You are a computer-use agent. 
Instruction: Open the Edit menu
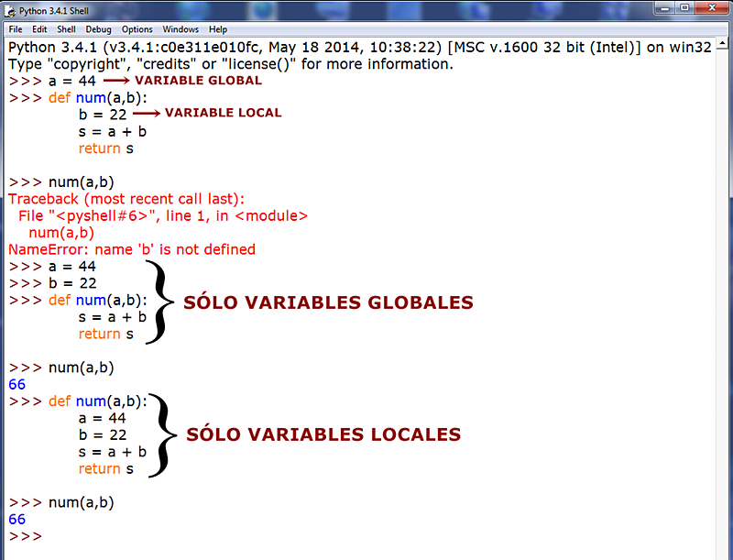pos(39,28)
